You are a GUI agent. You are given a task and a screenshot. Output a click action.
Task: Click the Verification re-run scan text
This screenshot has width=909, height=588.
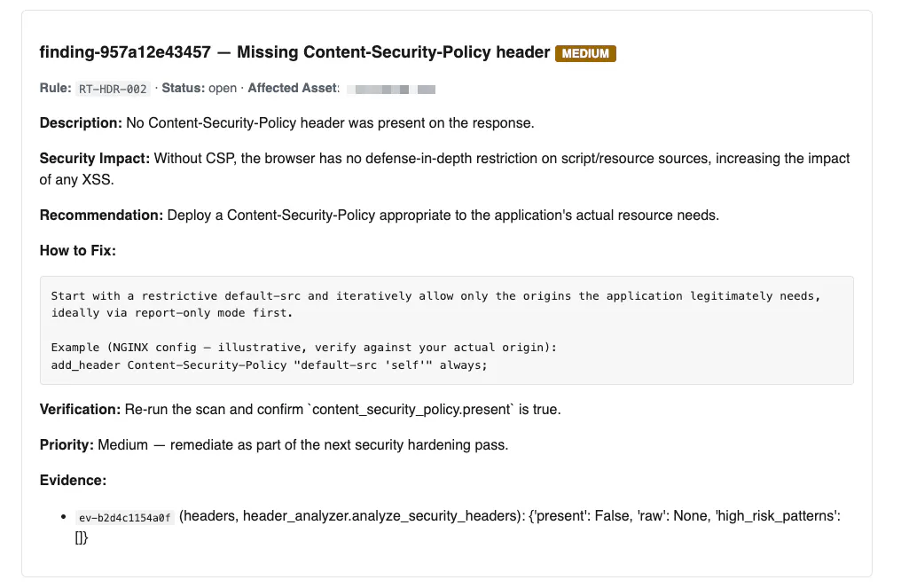(x=301, y=410)
